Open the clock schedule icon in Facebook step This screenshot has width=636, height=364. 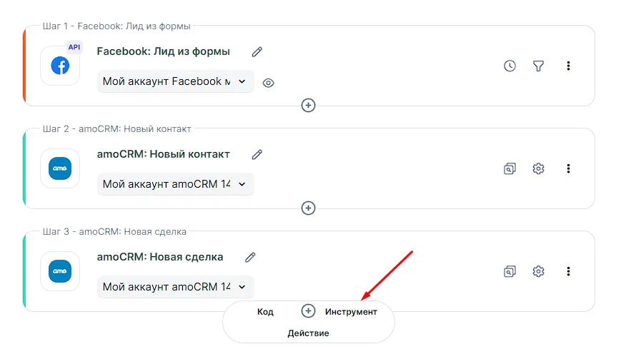coord(510,66)
